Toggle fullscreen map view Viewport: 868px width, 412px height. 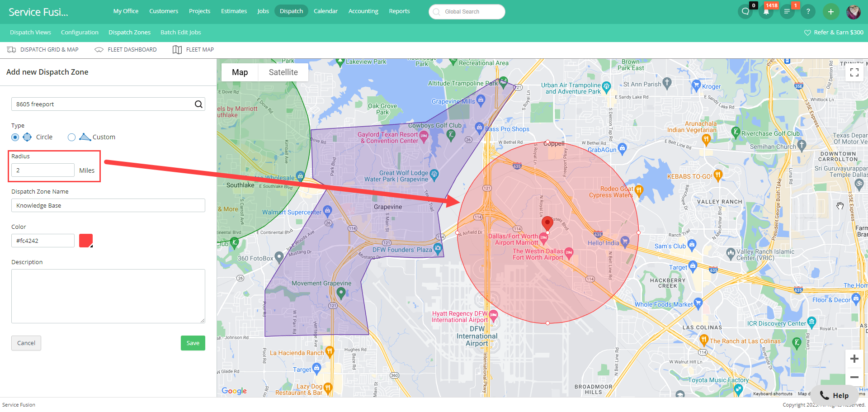(x=854, y=72)
